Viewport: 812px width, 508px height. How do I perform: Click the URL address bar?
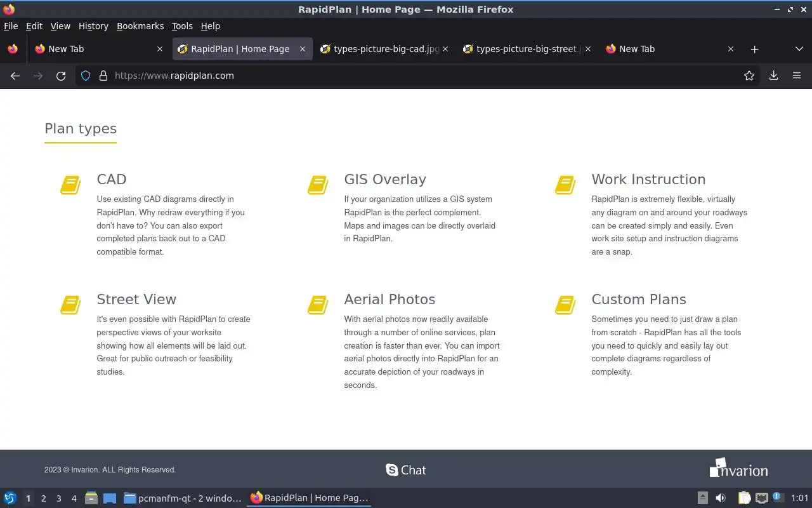coord(419,76)
